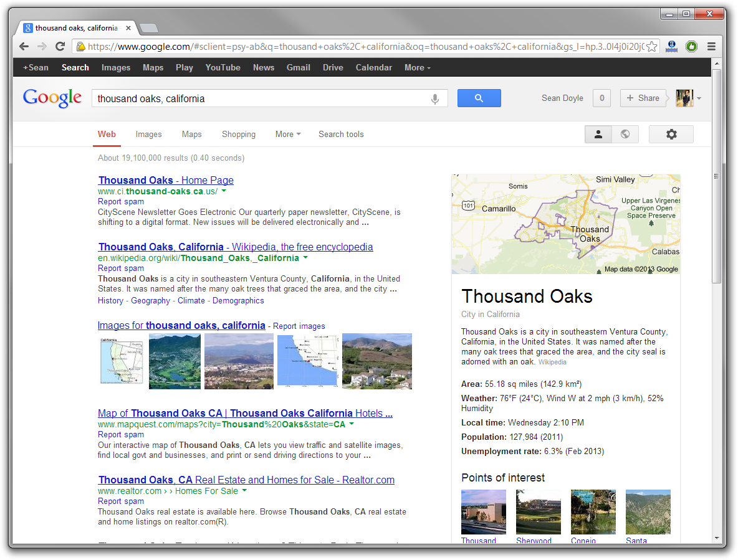Click the page vertical scrollbar thumb

click(x=716, y=176)
